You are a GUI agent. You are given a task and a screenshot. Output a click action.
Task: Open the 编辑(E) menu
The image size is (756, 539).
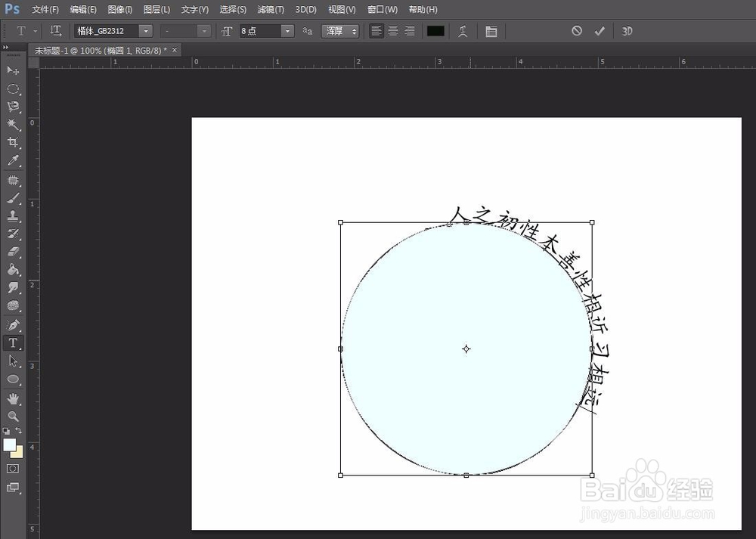[83, 10]
